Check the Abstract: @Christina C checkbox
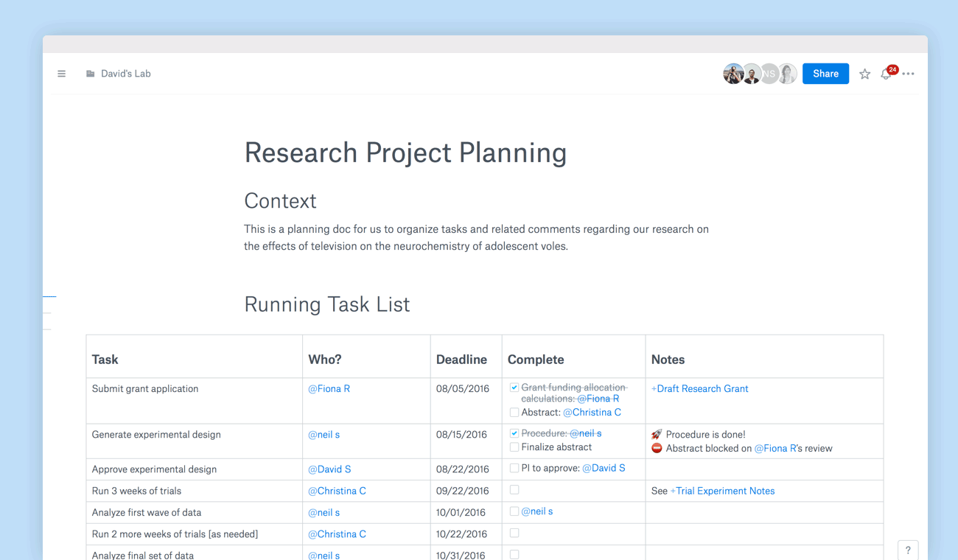The height and width of the screenshot is (560, 958). (514, 413)
